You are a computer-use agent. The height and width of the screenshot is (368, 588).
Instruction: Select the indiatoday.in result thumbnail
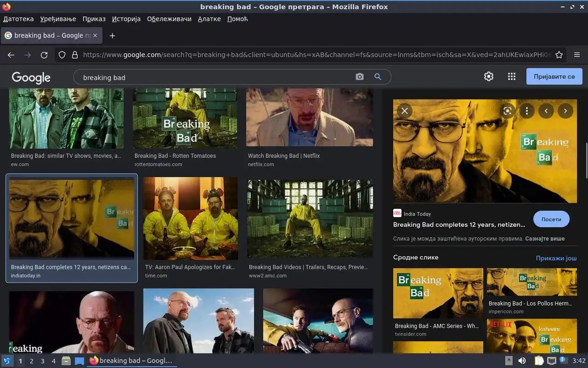click(x=72, y=218)
